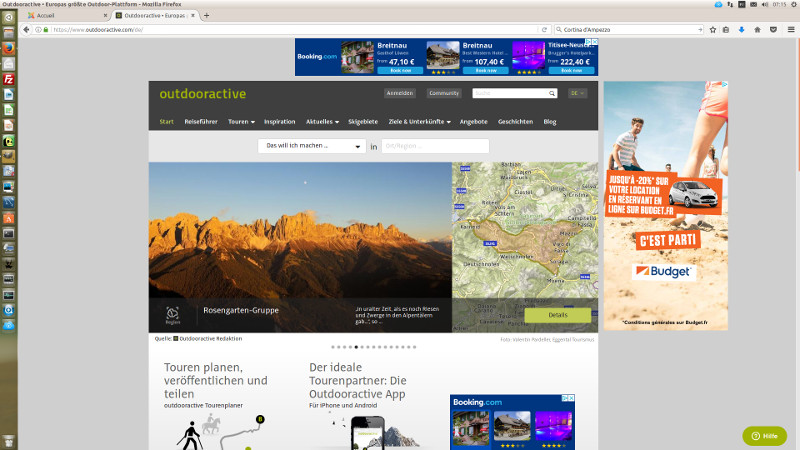800x450 pixels.
Task: Bookmark this page with the star icon
Action: pos(713,30)
